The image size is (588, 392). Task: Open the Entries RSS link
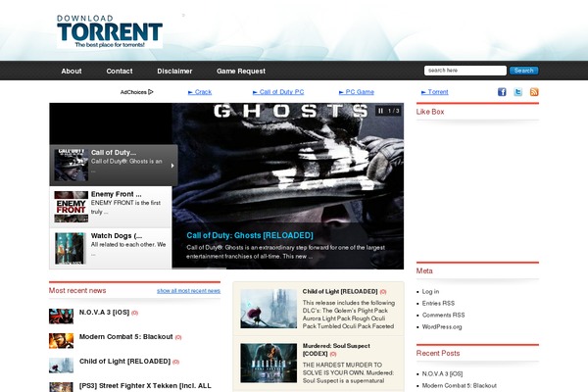[x=438, y=303]
